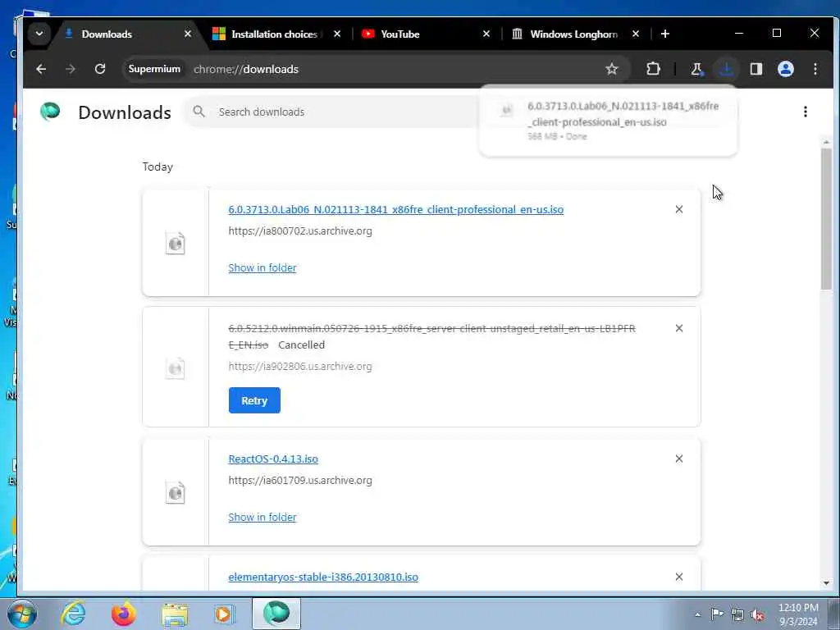
Task: Close the Downloads tab
Action: pyautogui.click(x=188, y=34)
